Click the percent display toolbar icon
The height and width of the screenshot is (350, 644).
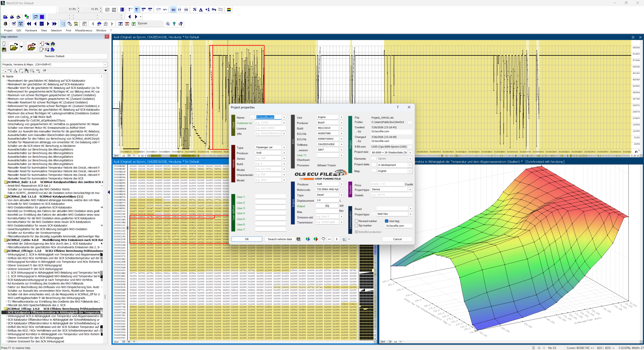coord(194,10)
